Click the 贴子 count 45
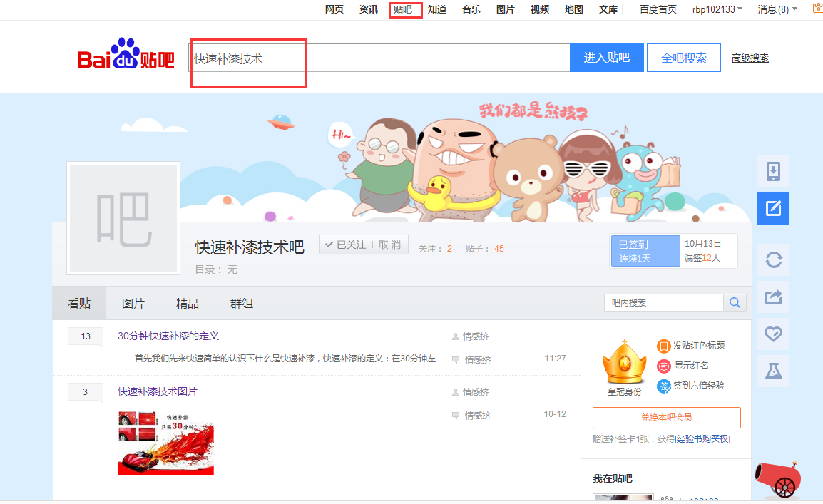The width and height of the screenshot is (823, 504). [499, 249]
